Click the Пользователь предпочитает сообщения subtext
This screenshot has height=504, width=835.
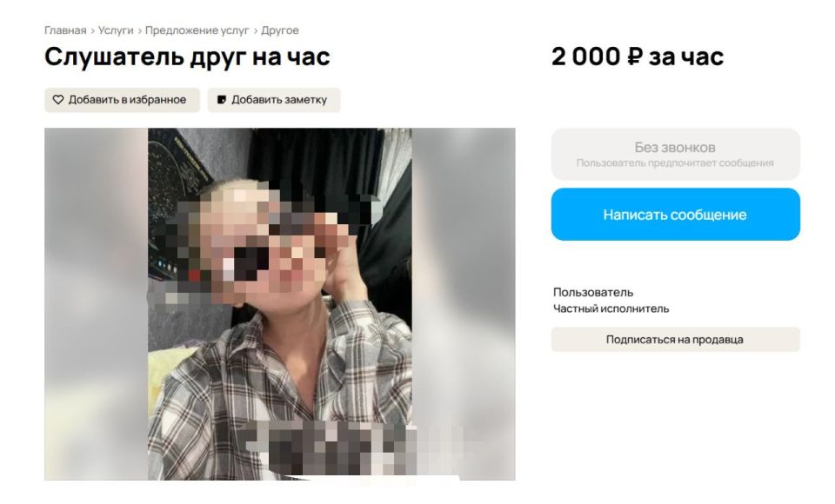pos(675,162)
